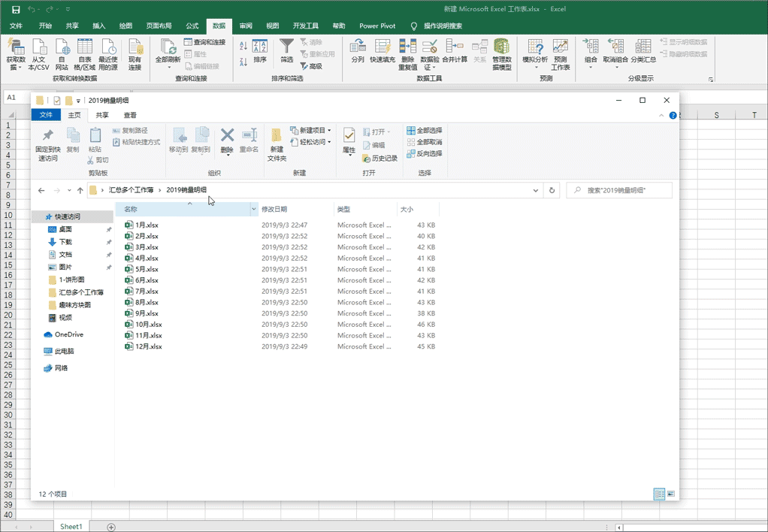Select OneDrive in Explorer sidebar
Viewport: 768px width, 532px height.
point(64,334)
